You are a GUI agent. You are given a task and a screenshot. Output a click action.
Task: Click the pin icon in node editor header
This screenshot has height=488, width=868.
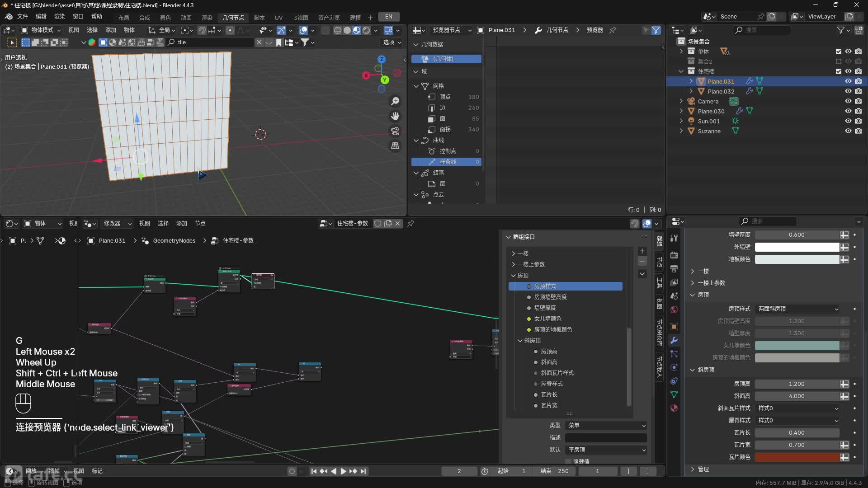410,224
